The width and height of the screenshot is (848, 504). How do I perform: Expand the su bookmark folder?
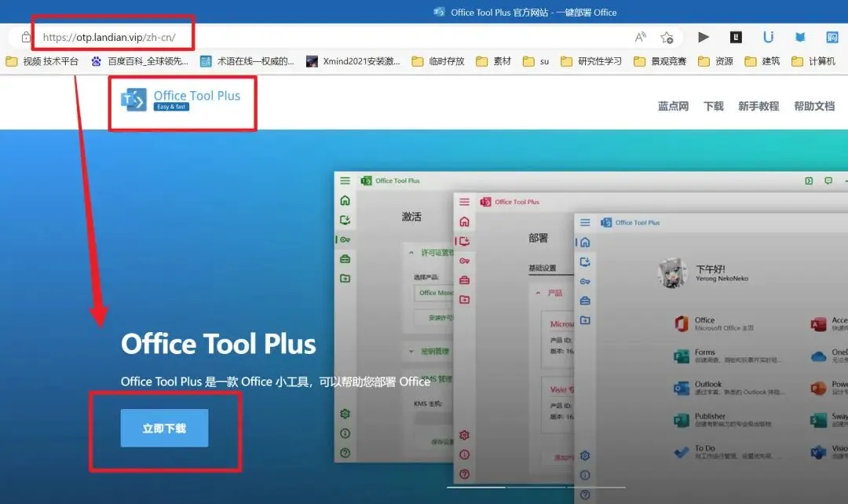536,61
